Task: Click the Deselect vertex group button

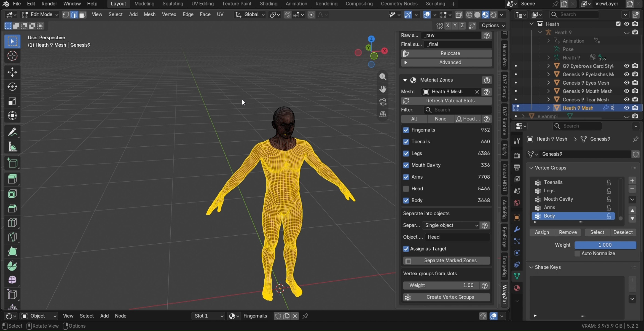Action: click(623, 232)
